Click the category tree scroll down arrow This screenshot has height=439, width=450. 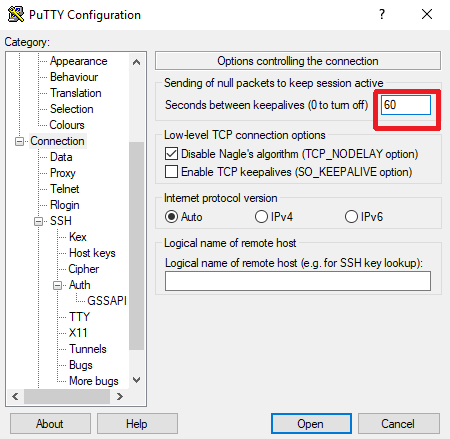click(136, 380)
